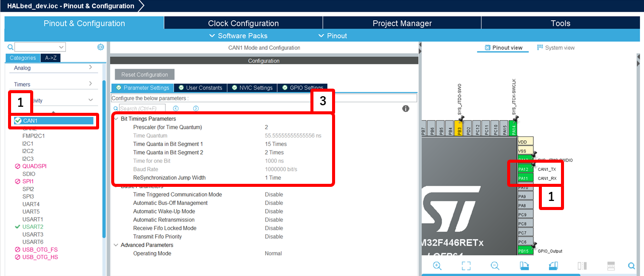This screenshot has width=644, height=276.
Task: Switch to Clock Configuration tab
Action: point(243,23)
